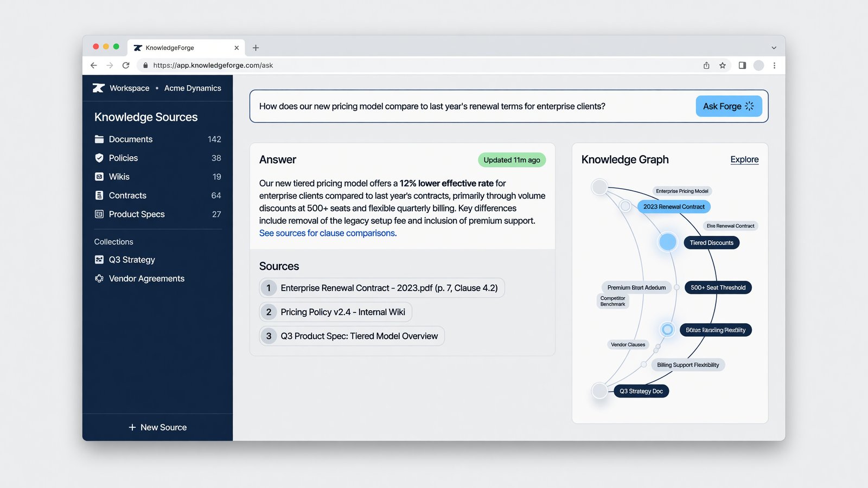The image size is (868, 488).
Task: Open the Product Specs icon
Action: (99, 214)
